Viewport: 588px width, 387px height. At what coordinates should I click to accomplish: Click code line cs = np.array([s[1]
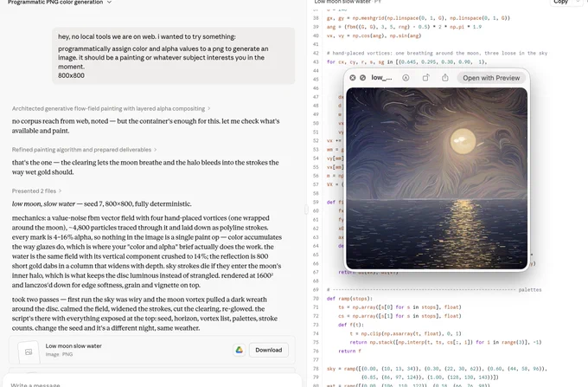pyautogui.click(x=399, y=316)
